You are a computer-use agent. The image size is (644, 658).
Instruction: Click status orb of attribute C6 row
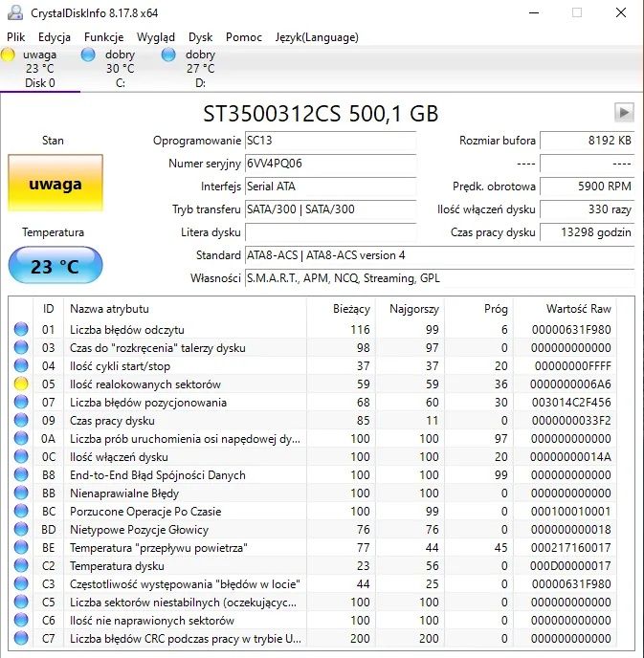pos(21,620)
